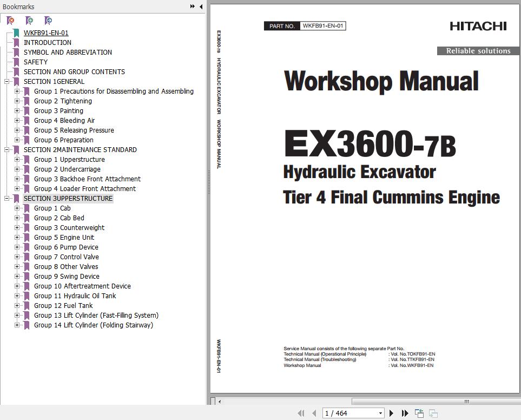Image resolution: width=521 pixels, height=420 pixels.
Task: Click the add bookmark icon
Action: click(x=29, y=21)
